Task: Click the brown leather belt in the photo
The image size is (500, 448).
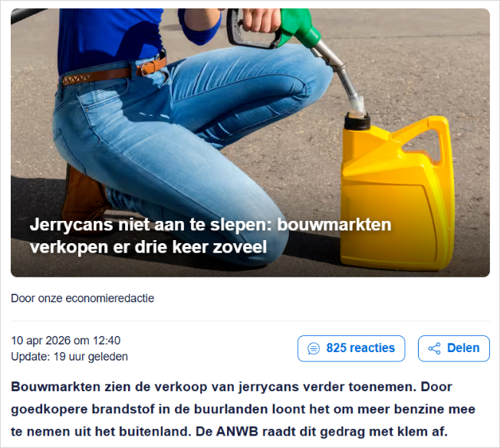Action: click(x=115, y=72)
